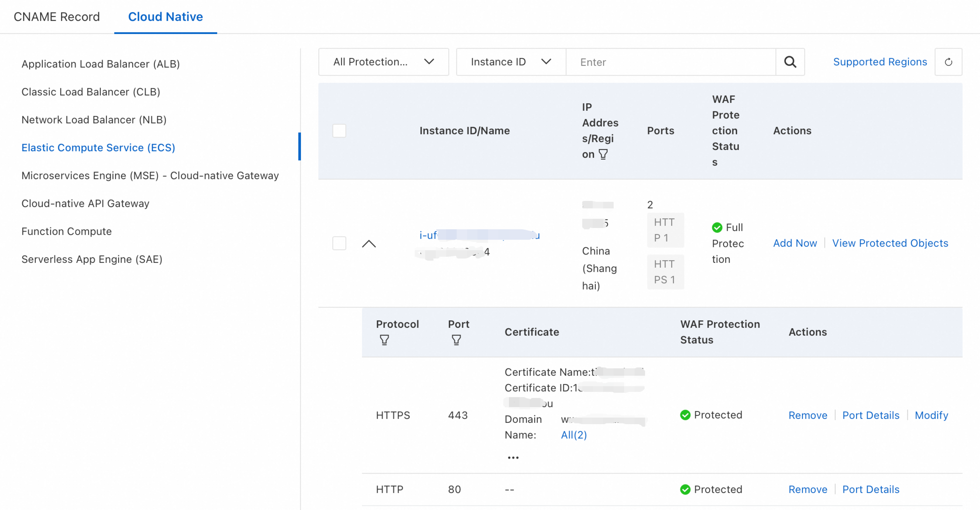Click the Enter search input field
The height and width of the screenshot is (510, 980).
670,62
